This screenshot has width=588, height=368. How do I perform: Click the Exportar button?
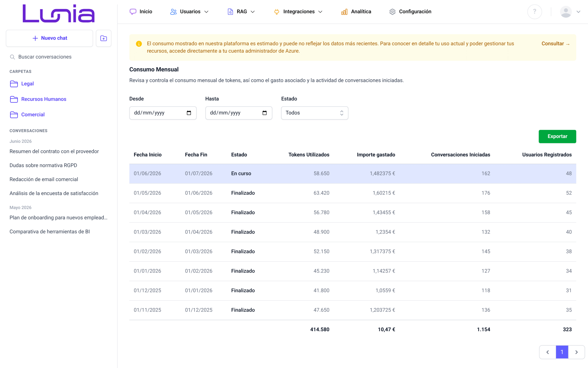(557, 137)
